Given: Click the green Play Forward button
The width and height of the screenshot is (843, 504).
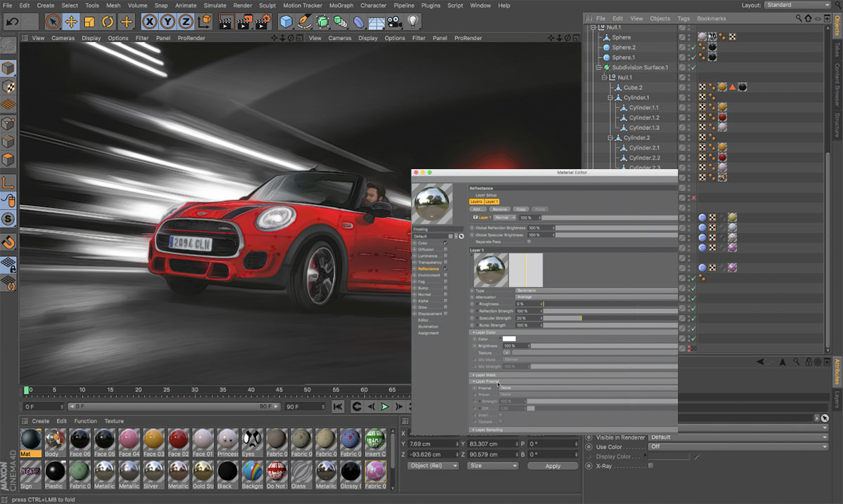Looking at the screenshot, I should coord(385,406).
